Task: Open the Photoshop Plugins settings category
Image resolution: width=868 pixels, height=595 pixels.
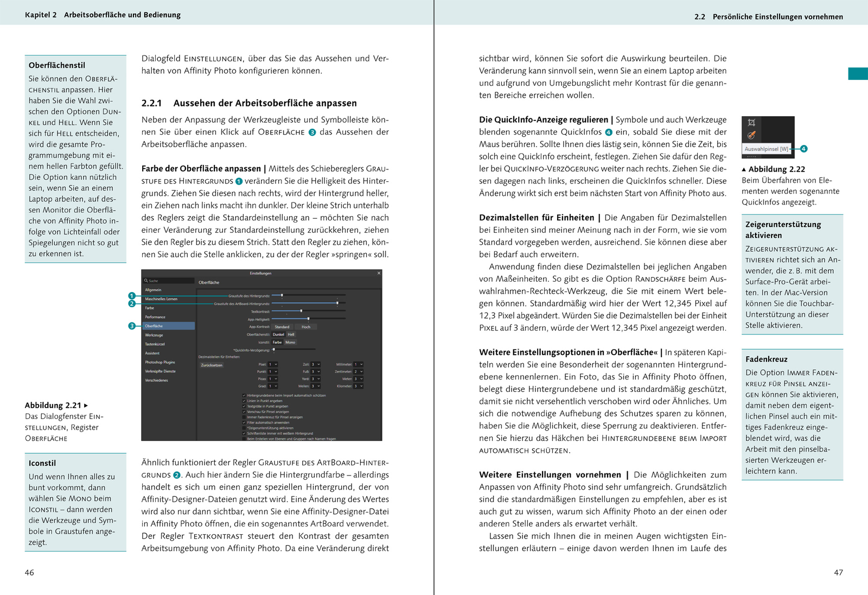Action: click(169, 362)
